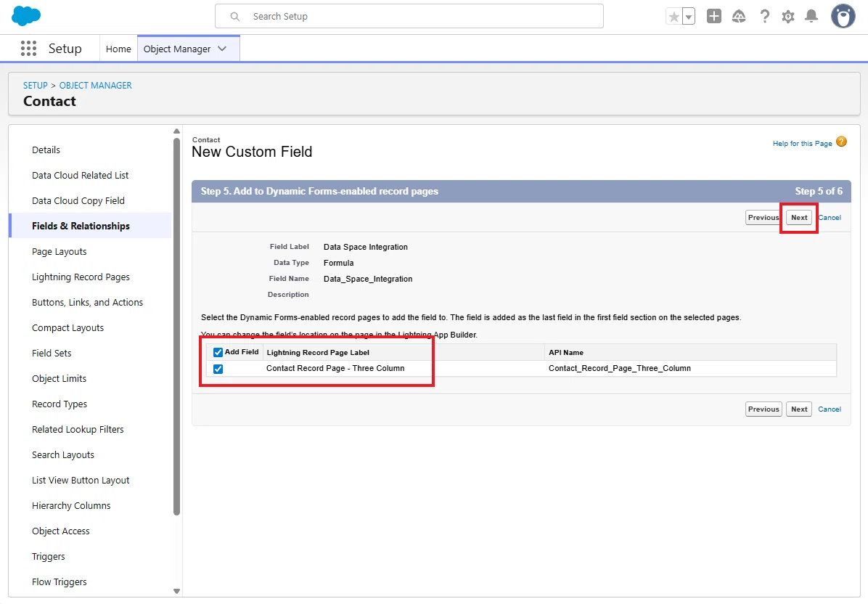Viewport: 868px width, 604px height.
Task: Open Object Limits in sidebar
Action: (60, 379)
